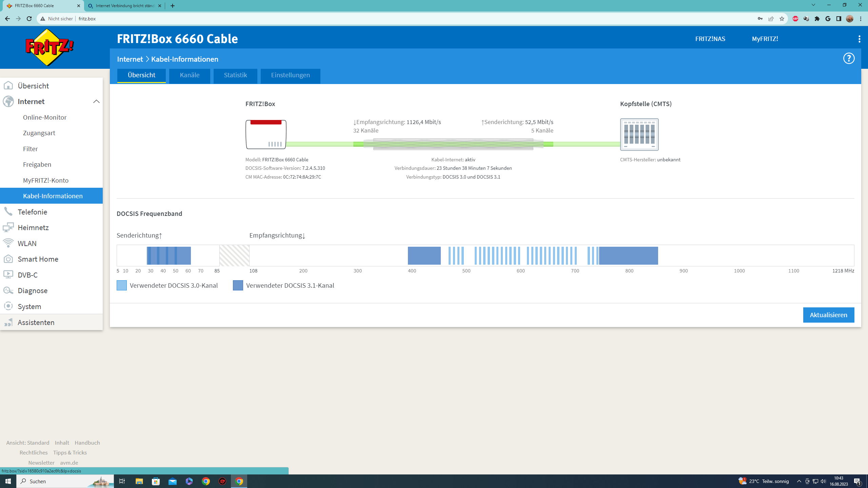Click the Internet breadcrumb link
The image size is (868, 488).
[x=130, y=59]
